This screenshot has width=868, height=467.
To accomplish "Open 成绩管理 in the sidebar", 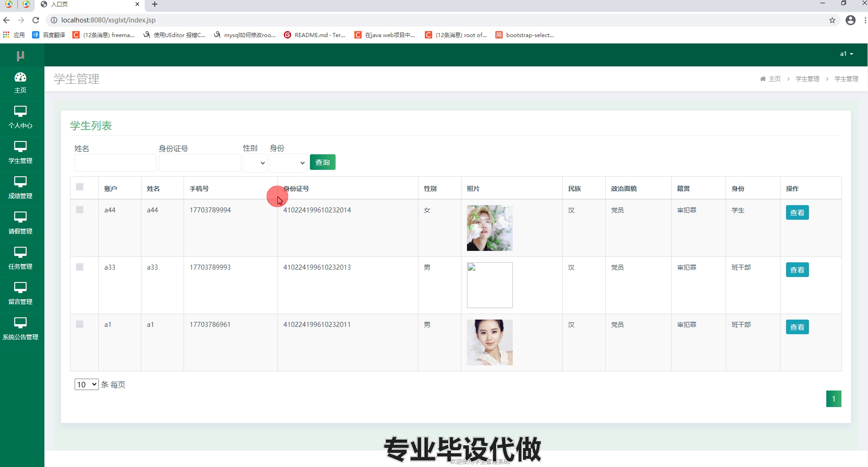I will click(20, 189).
